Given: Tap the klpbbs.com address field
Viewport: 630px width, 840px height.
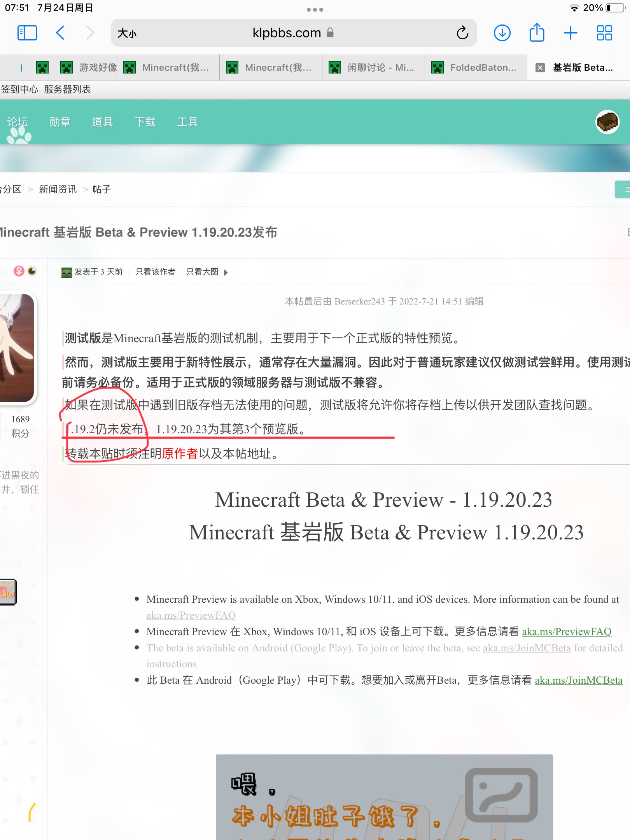Looking at the screenshot, I should (x=294, y=33).
